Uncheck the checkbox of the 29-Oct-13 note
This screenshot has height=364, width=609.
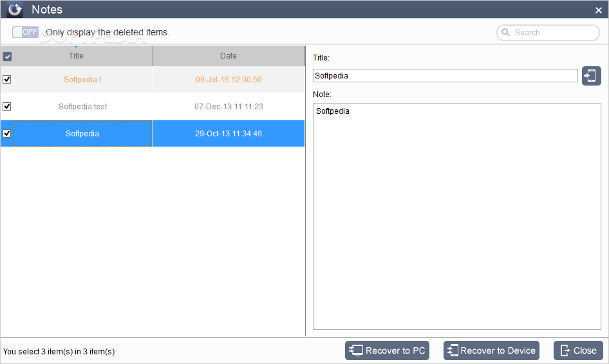[x=6, y=134]
